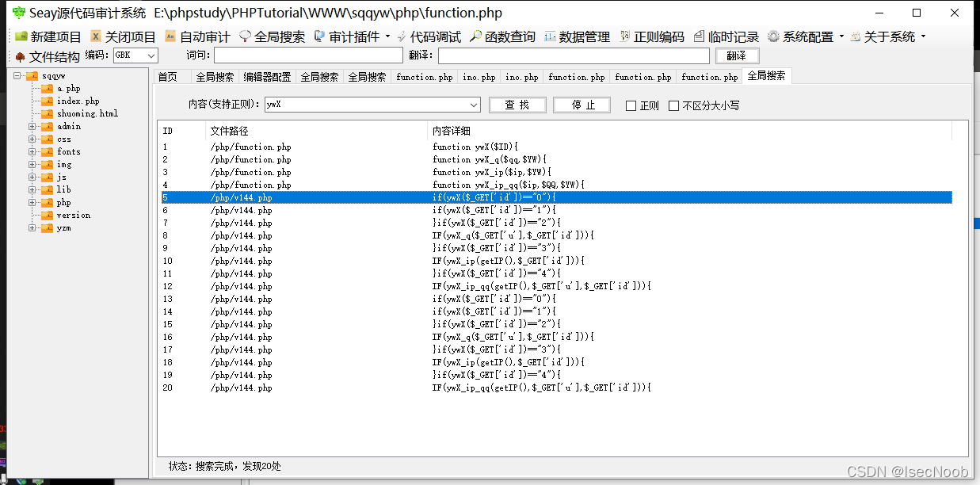The height and width of the screenshot is (485, 980).
Task: Select the php folder label in tree
Action: [63, 203]
